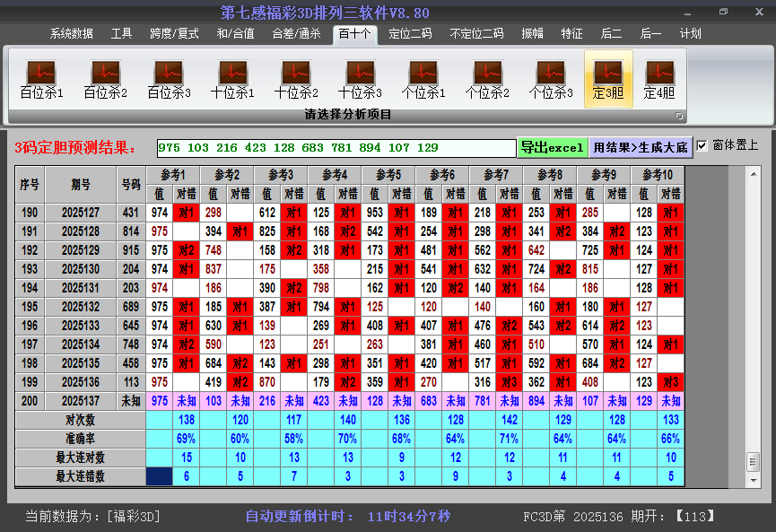Click the 请选择分析项目 group caption
This screenshot has width=776, height=532.
pos(348,115)
